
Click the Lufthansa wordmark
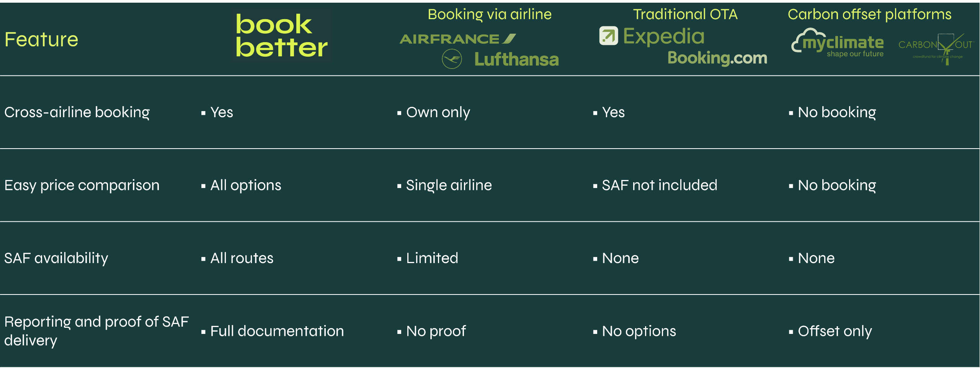pos(516,59)
